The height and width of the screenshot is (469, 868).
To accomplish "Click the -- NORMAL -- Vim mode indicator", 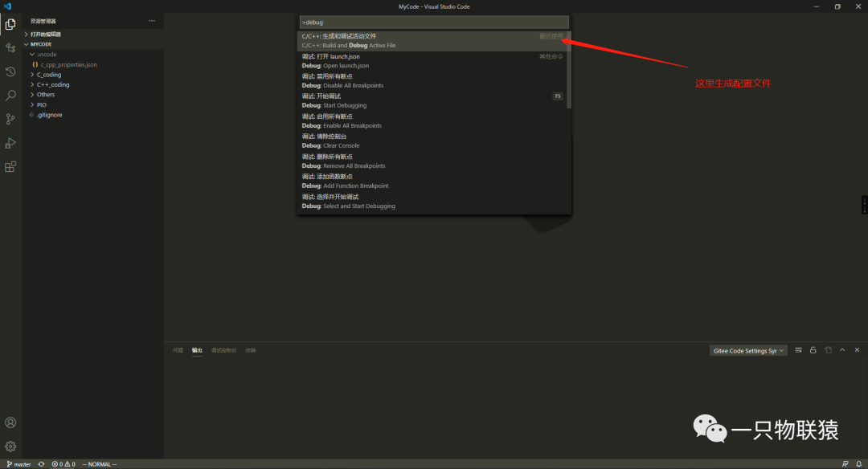I will tap(100, 464).
